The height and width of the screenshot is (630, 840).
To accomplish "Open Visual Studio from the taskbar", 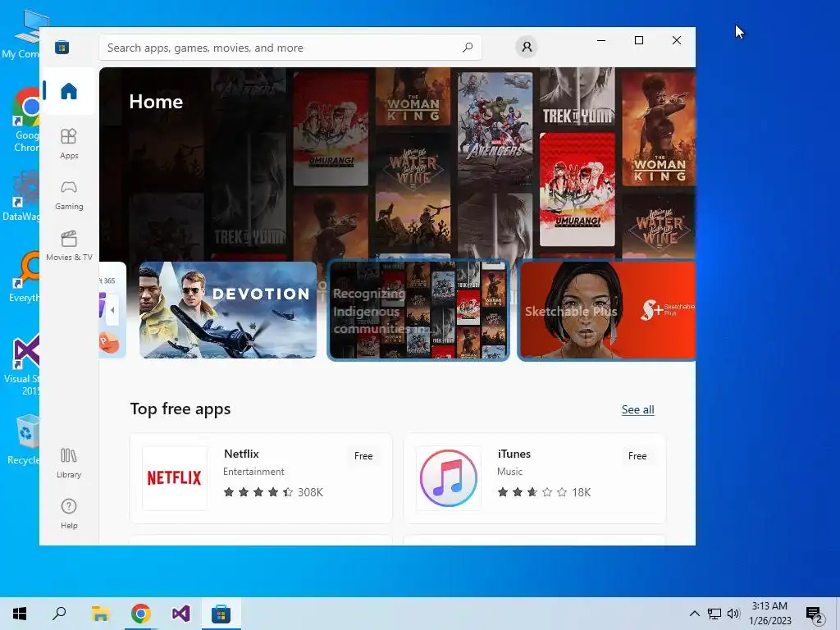I will click(x=181, y=614).
